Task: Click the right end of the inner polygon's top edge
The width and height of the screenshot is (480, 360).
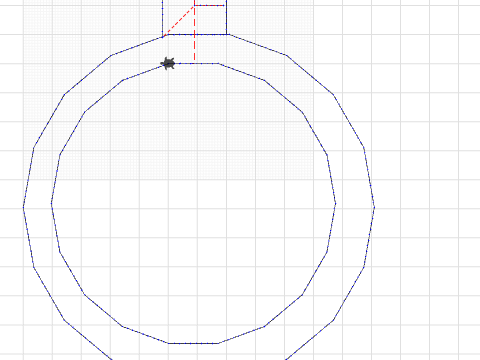Action: [x=219, y=63]
